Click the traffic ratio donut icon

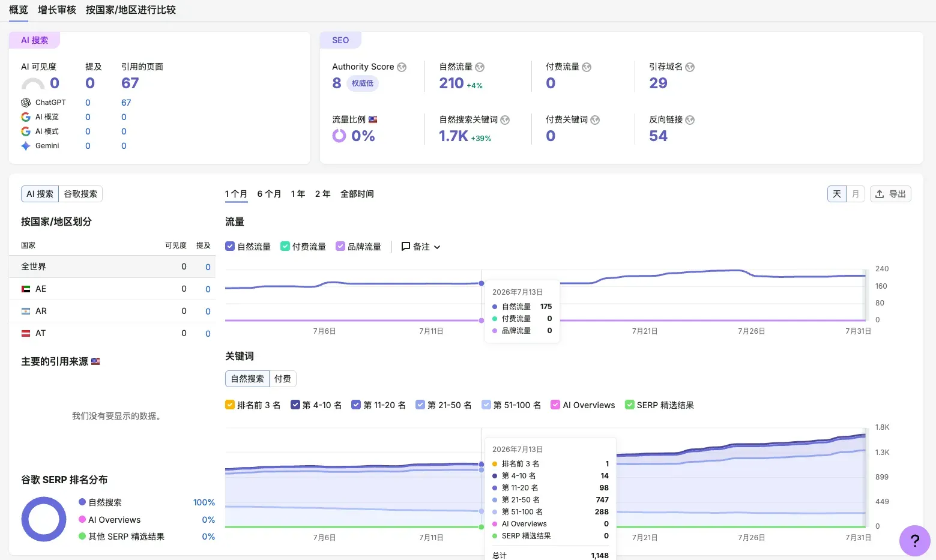(339, 136)
